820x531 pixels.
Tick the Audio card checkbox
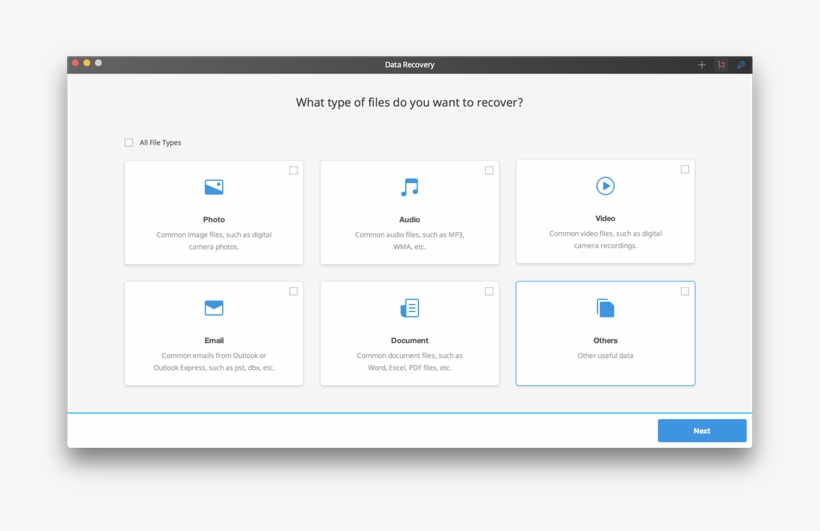pyautogui.click(x=489, y=171)
